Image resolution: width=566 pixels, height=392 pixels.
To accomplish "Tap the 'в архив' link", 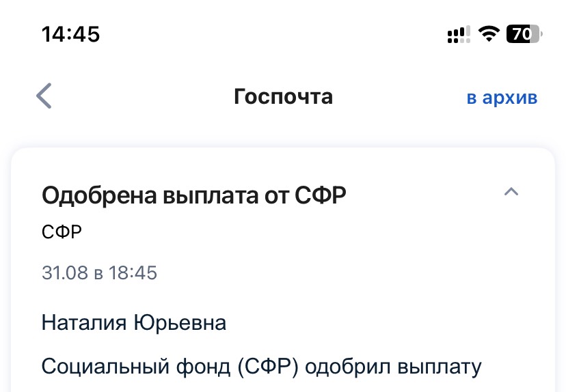I will point(502,98).
